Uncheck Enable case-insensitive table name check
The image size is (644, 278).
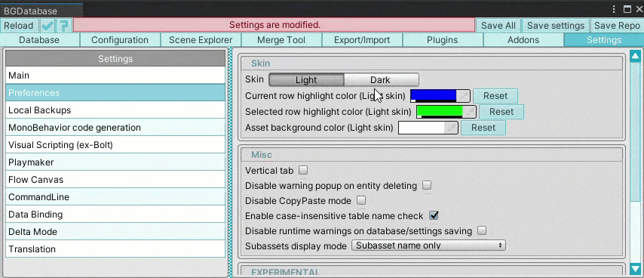click(434, 215)
